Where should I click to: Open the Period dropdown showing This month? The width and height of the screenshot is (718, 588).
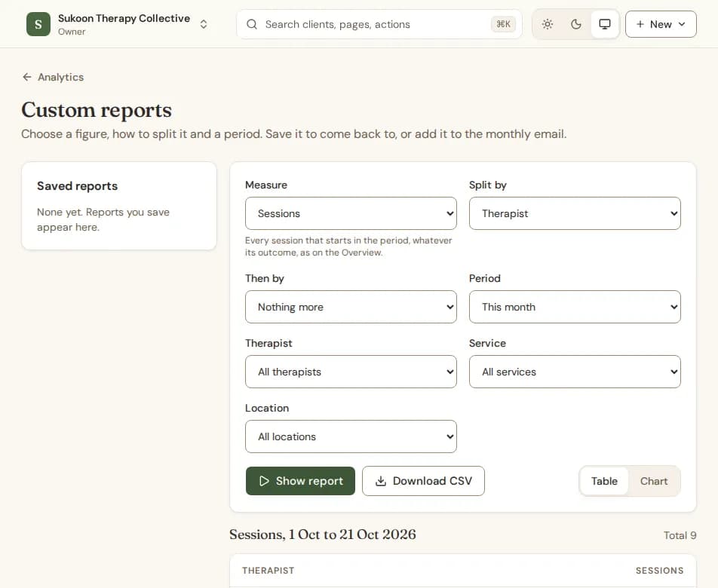click(575, 307)
